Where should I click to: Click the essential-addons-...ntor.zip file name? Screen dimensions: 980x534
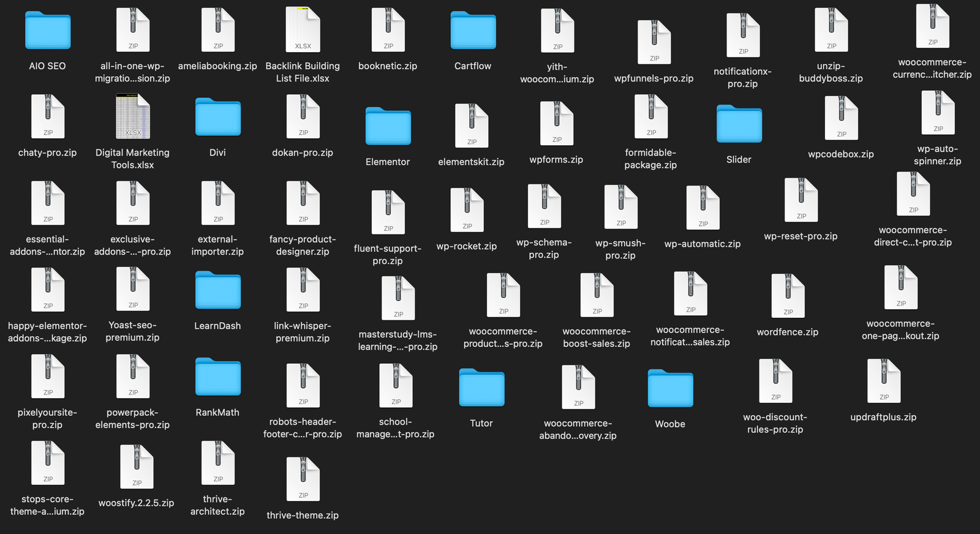point(47,246)
